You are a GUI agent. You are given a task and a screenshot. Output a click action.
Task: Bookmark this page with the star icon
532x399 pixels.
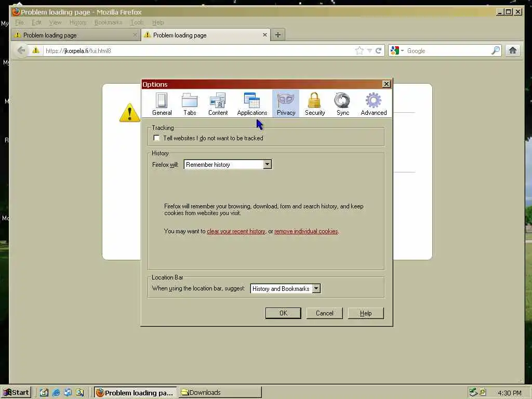tap(360, 50)
